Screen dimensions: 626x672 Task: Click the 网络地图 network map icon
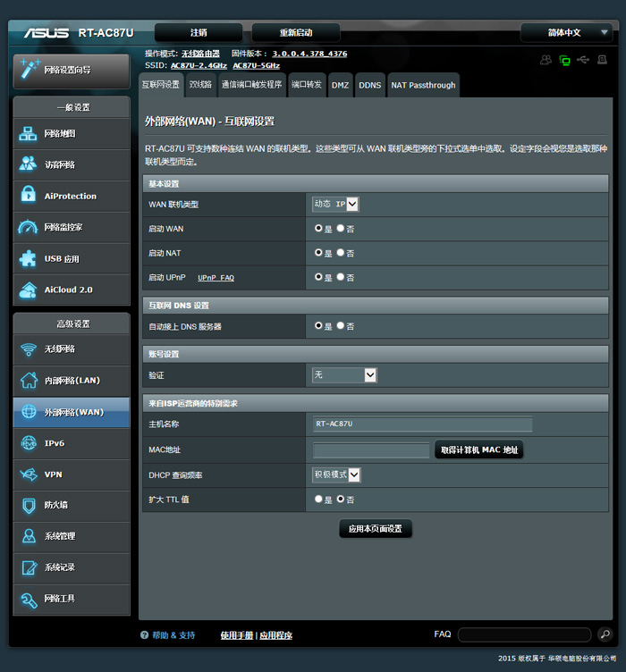(x=28, y=134)
